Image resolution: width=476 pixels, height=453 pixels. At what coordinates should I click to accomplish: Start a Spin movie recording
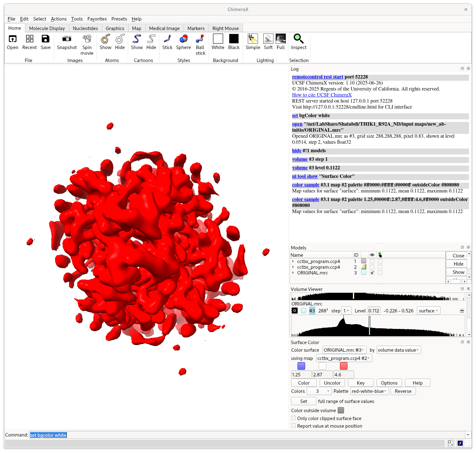click(87, 39)
